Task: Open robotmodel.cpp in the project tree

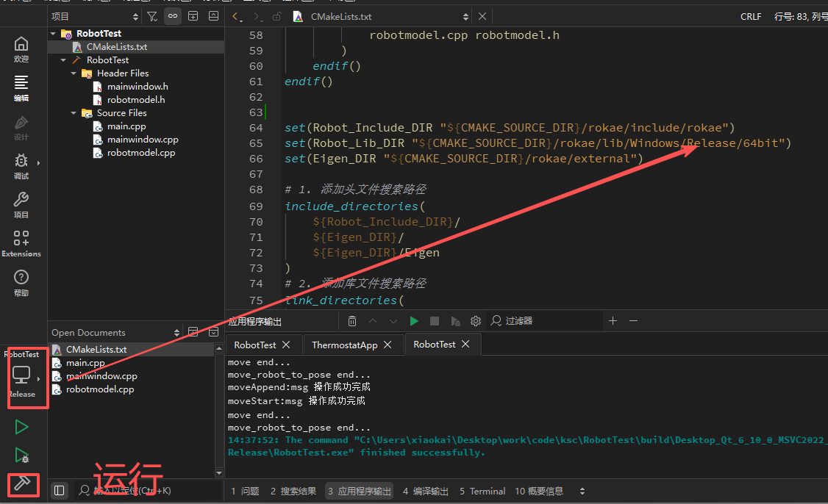Action: pyautogui.click(x=140, y=153)
